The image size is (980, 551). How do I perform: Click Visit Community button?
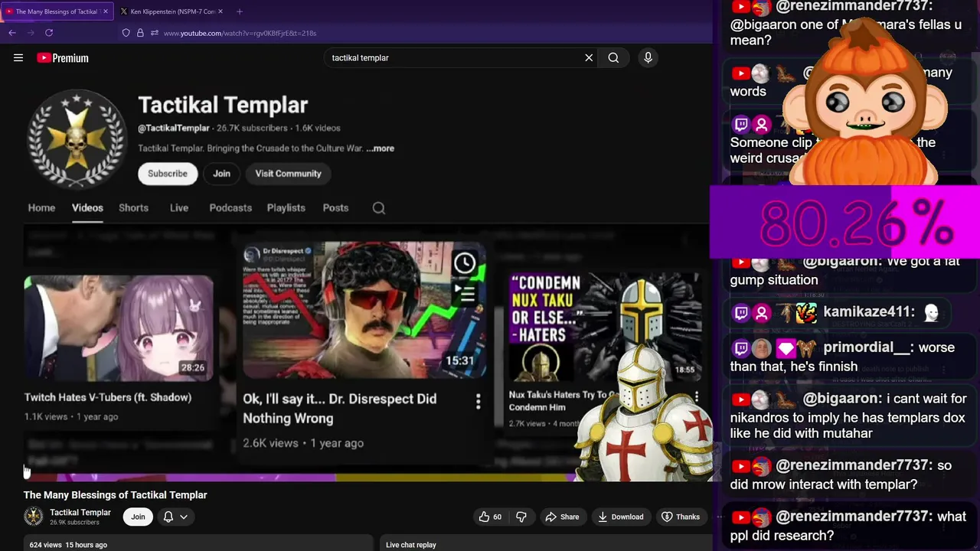click(288, 174)
